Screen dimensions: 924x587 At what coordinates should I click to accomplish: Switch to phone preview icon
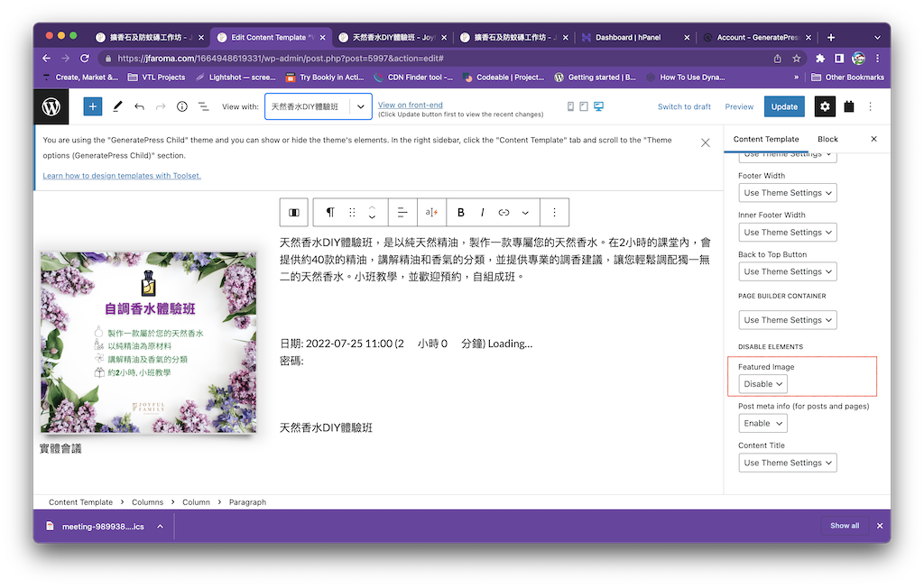click(x=570, y=106)
